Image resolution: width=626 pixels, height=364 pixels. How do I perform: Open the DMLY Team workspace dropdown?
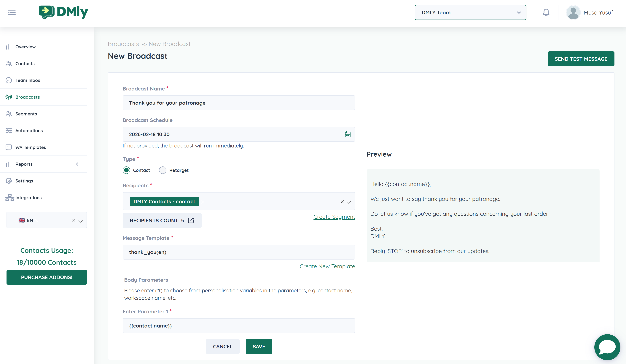(x=470, y=12)
